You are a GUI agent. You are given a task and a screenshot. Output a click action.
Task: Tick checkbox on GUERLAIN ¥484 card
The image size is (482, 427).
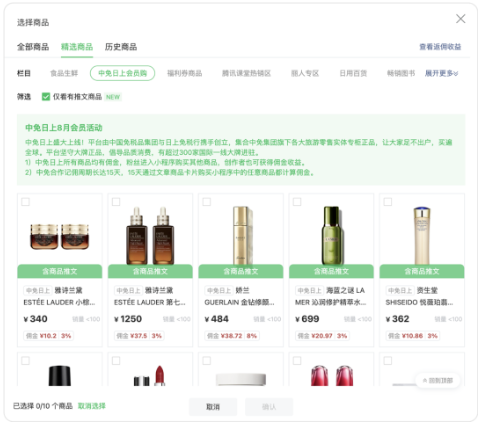[207, 202]
